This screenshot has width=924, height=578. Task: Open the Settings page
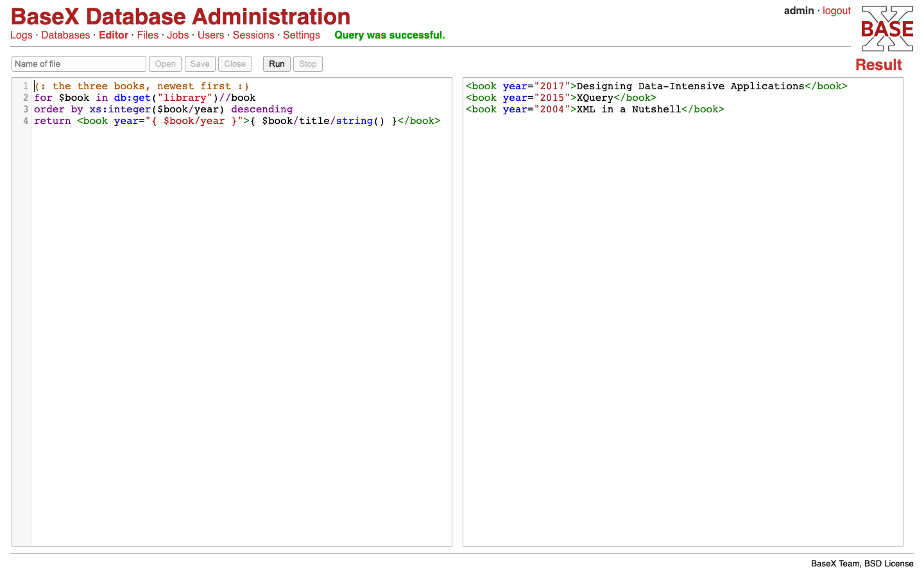coord(302,35)
